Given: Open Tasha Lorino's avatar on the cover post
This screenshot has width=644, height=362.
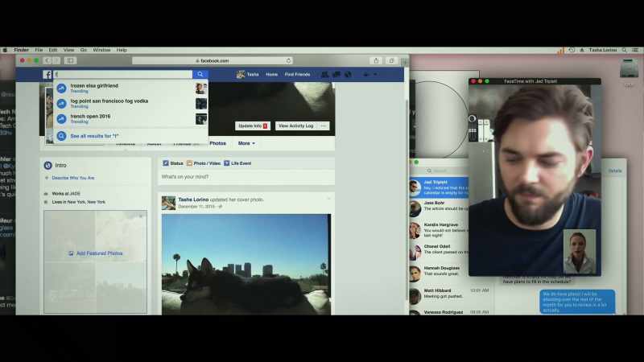Looking at the screenshot, I should pos(168,203).
